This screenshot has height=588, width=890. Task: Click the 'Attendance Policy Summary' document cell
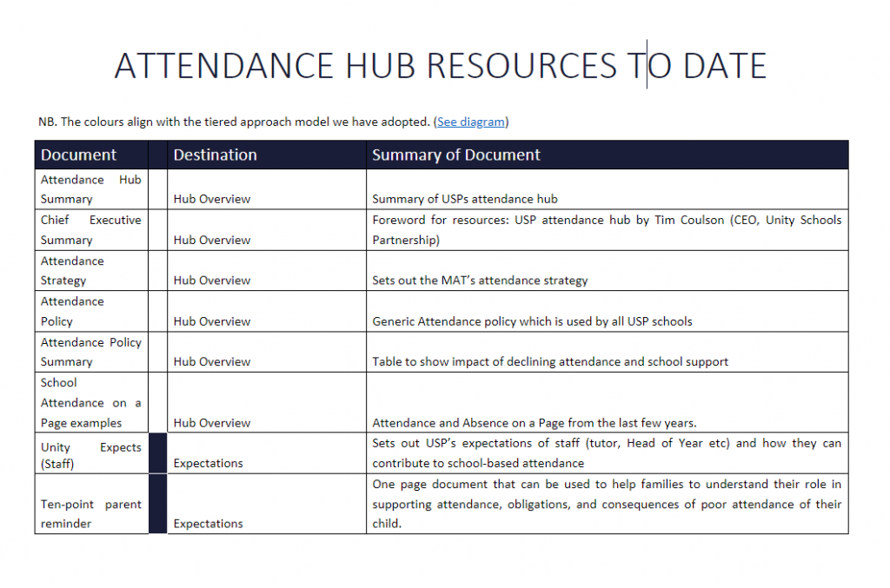(x=91, y=352)
